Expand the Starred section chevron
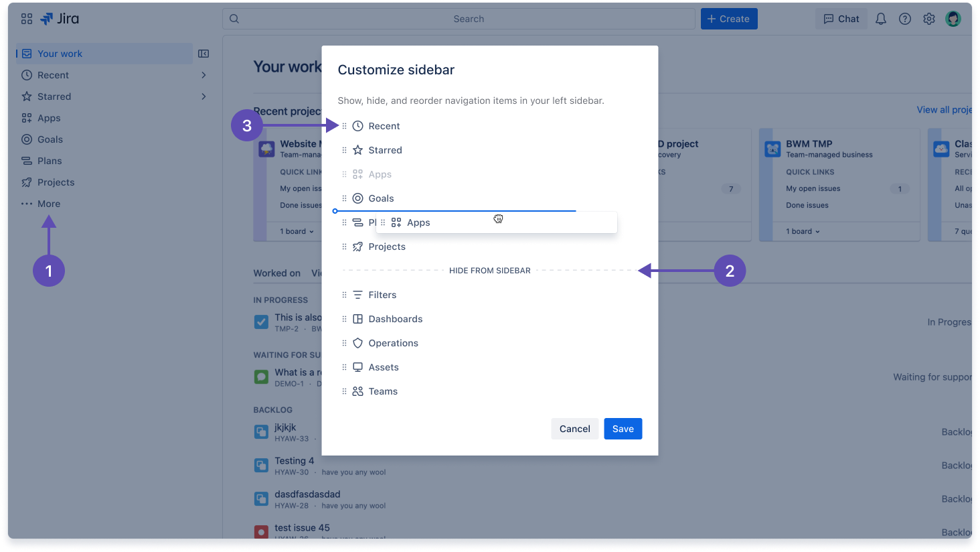Image resolution: width=980 pixels, height=552 pixels. [x=203, y=96]
